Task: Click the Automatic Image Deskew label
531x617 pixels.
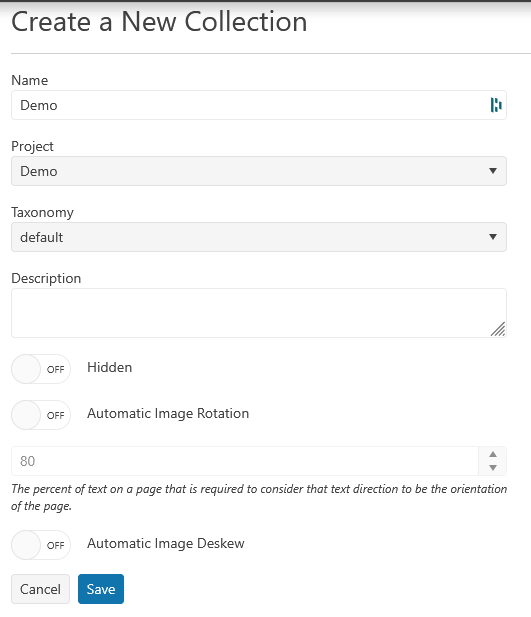Action: (x=166, y=543)
